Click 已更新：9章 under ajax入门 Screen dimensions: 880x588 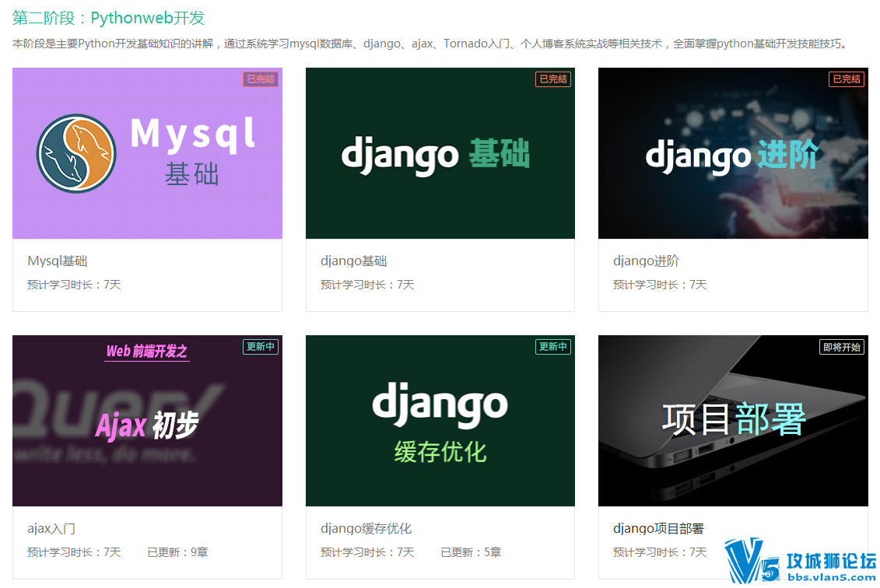tap(177, 553)
